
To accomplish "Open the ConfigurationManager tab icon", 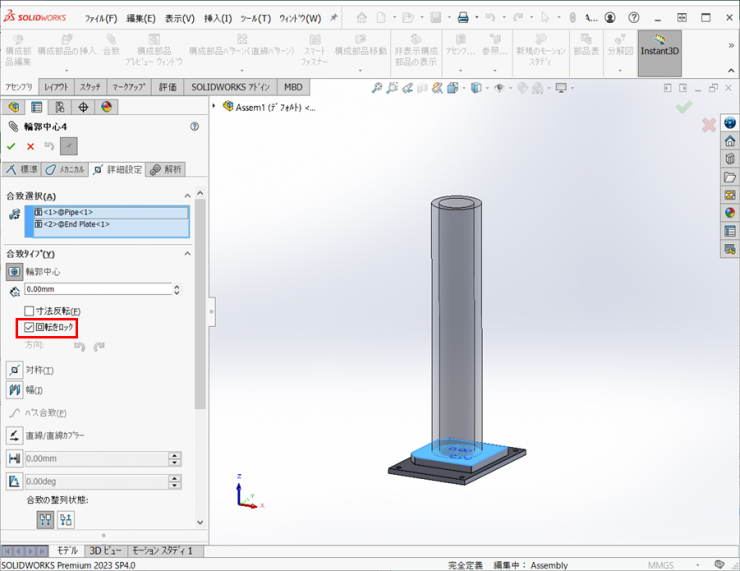I will click(x=60, y=108).
